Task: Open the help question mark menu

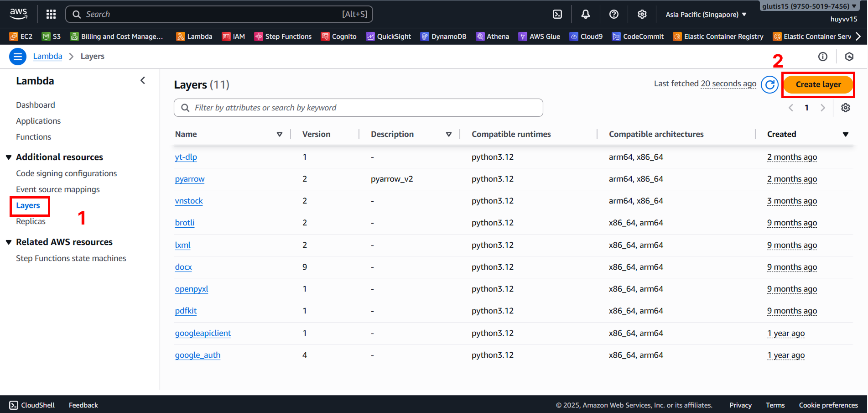Action: coord(614,14)
